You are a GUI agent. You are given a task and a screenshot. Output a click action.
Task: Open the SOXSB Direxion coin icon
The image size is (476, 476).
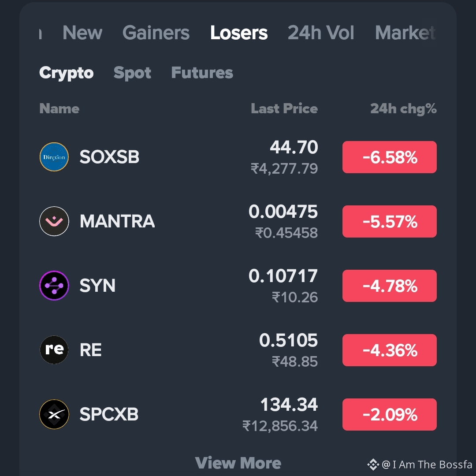pos(54,157)
